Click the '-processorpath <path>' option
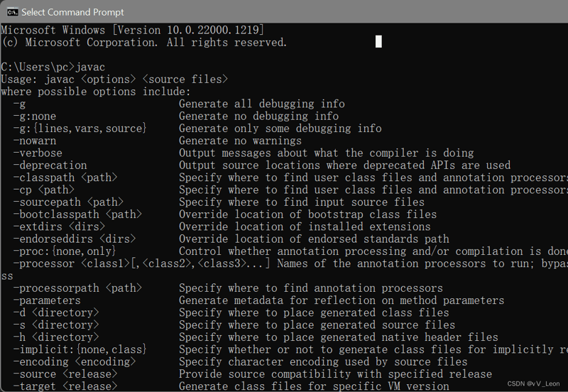The image size is (568, 392). (x=77, y=288)
